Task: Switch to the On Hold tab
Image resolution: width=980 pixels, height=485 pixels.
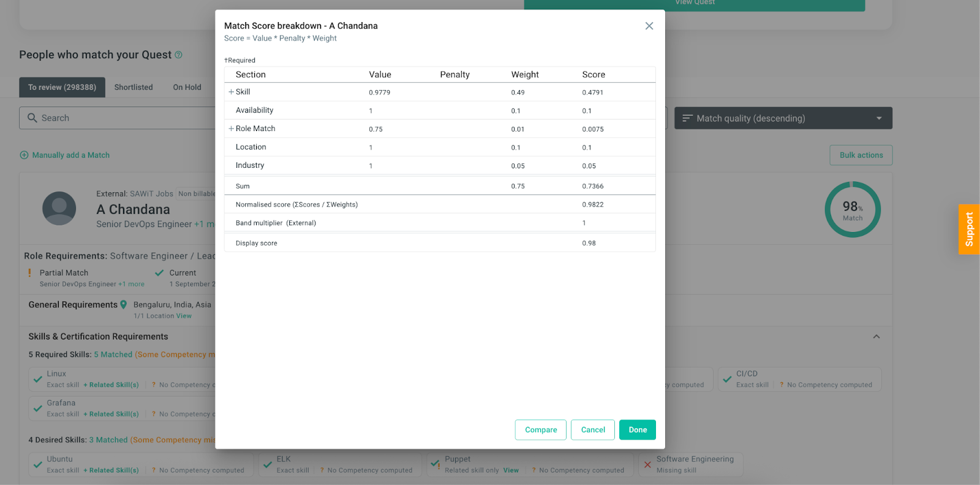Action: click(187, 88)
